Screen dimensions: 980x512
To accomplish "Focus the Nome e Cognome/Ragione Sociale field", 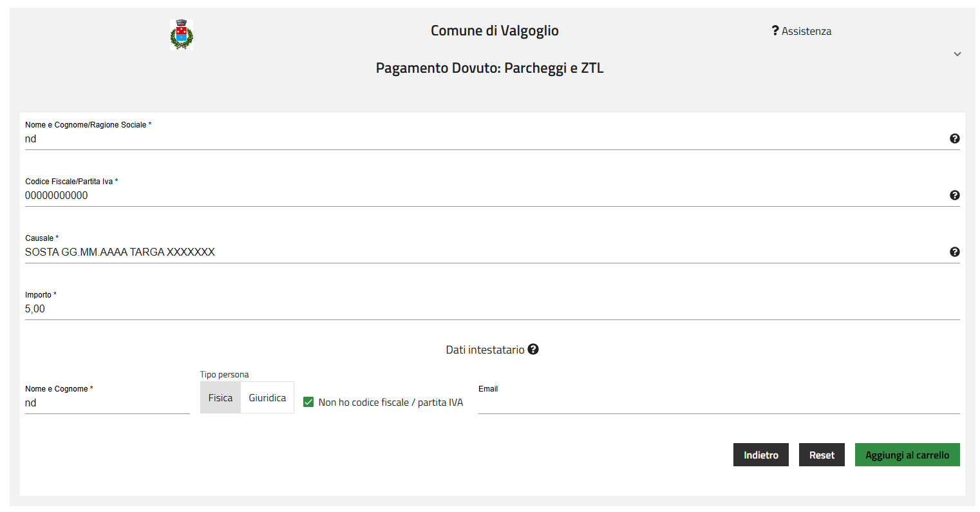I will pos(483,139).
